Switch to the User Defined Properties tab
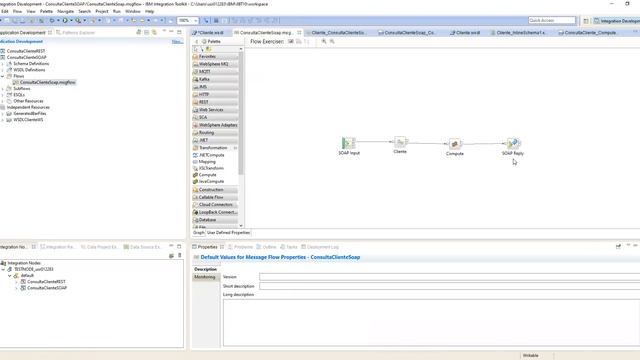 (228, 233)
